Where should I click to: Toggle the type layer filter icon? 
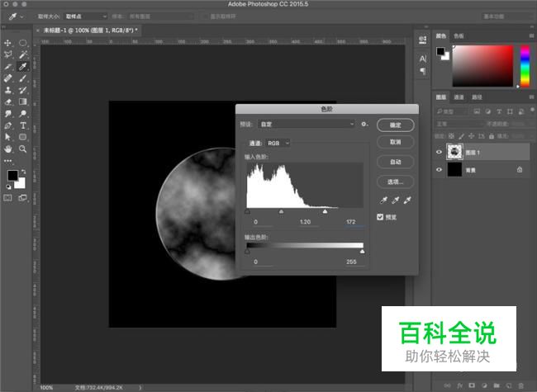(499, 111)
